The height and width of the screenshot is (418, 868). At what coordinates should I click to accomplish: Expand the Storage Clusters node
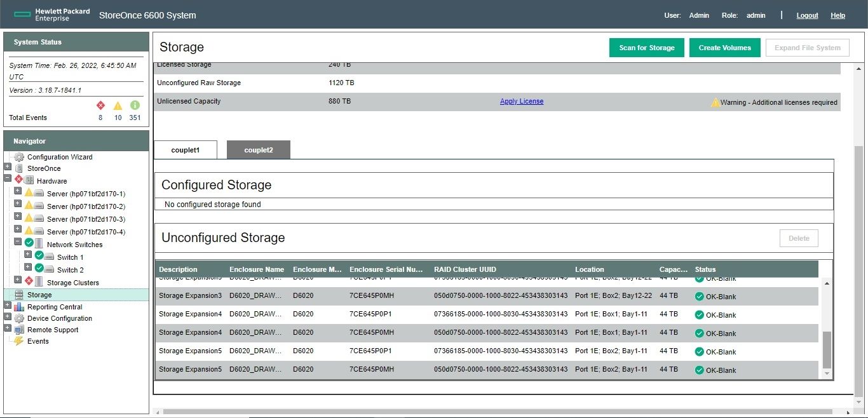point(18,280)
